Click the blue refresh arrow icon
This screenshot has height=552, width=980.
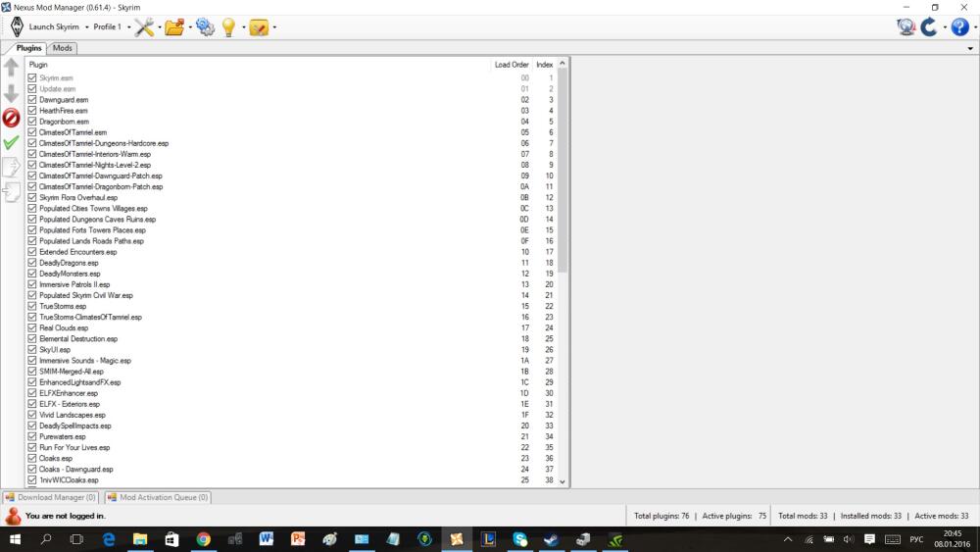(929, 26)
